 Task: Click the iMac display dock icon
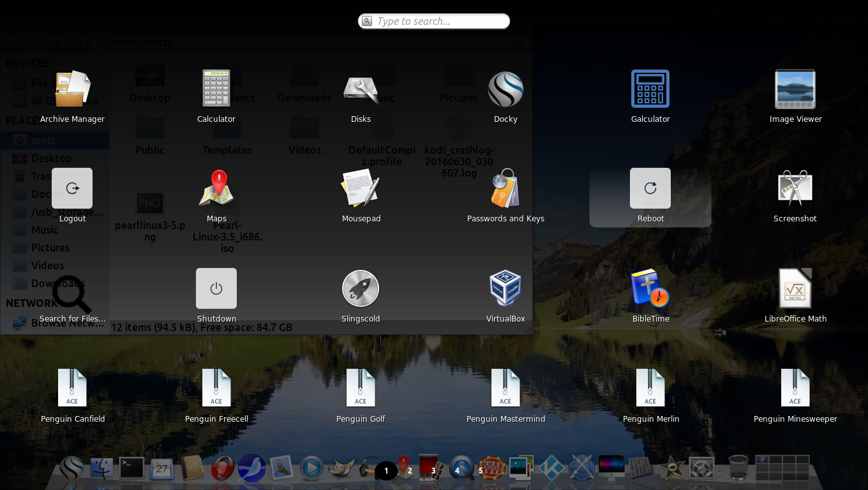pos(611,469)
